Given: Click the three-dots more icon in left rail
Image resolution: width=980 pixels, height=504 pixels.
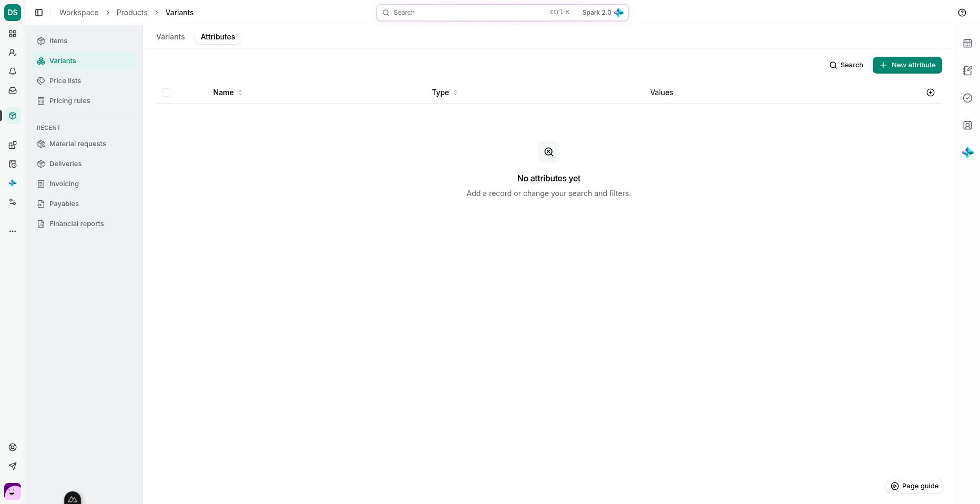Looking at the screenshot, I should (13, 231).
